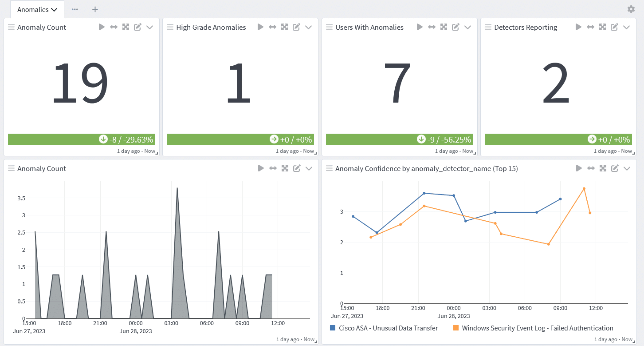Viewport: 644px width, 346px height.
Task: Open Anomalies tab dropdown menu
Action: [37, 9]
